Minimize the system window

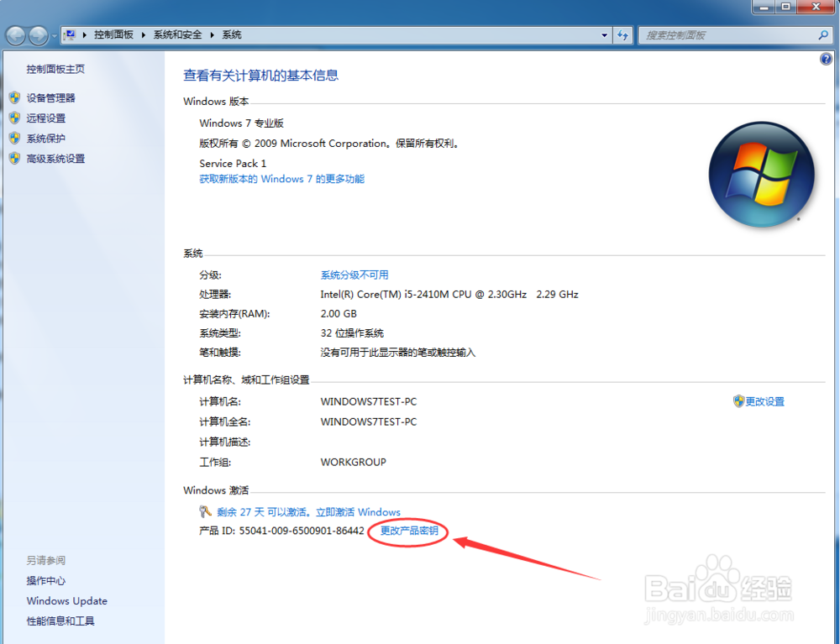coord(764,7)
